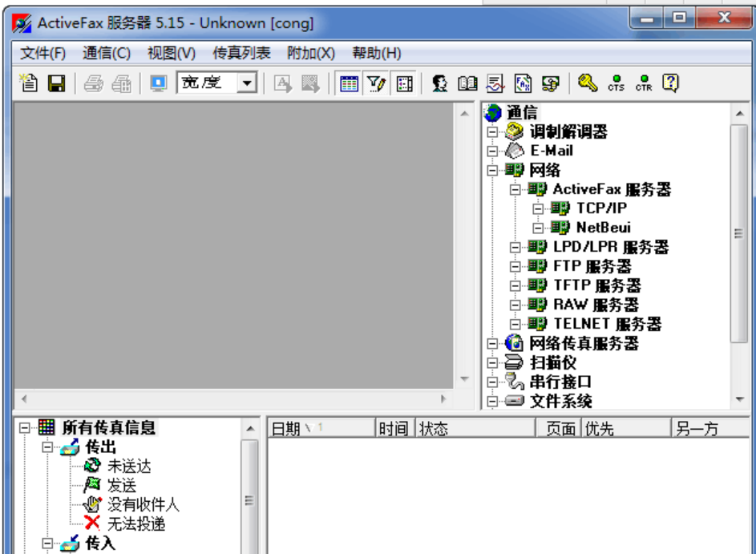Click the text annotation 'A' toolbar icon
Screen dimensions: 756x554
tap(283, 83)
